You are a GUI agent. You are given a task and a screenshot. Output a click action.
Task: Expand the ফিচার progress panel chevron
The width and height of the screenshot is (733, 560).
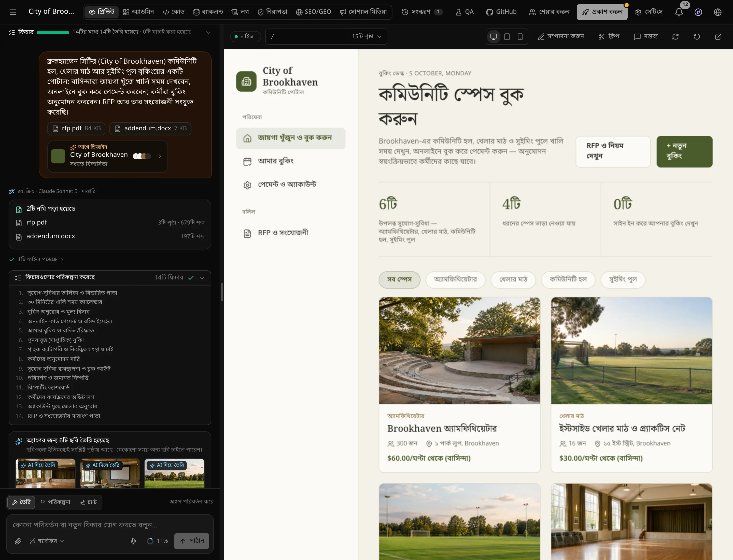pyautogui.click(x=208, y=32)
